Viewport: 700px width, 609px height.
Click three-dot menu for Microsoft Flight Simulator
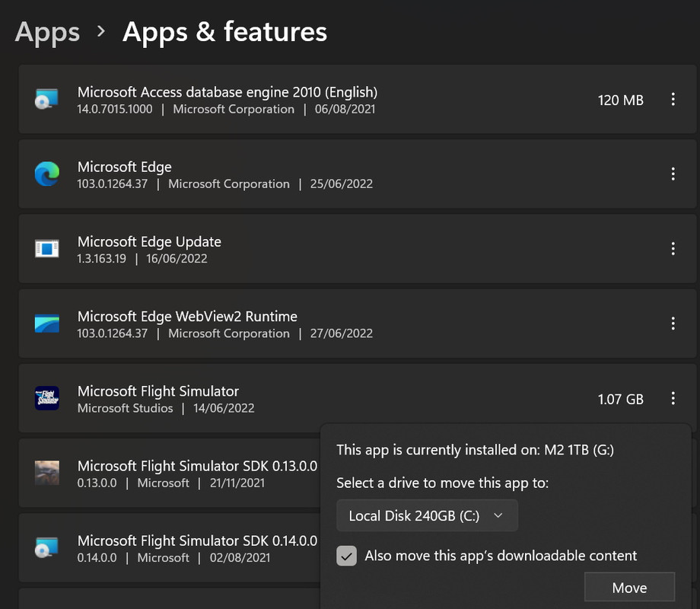[673, 398]
